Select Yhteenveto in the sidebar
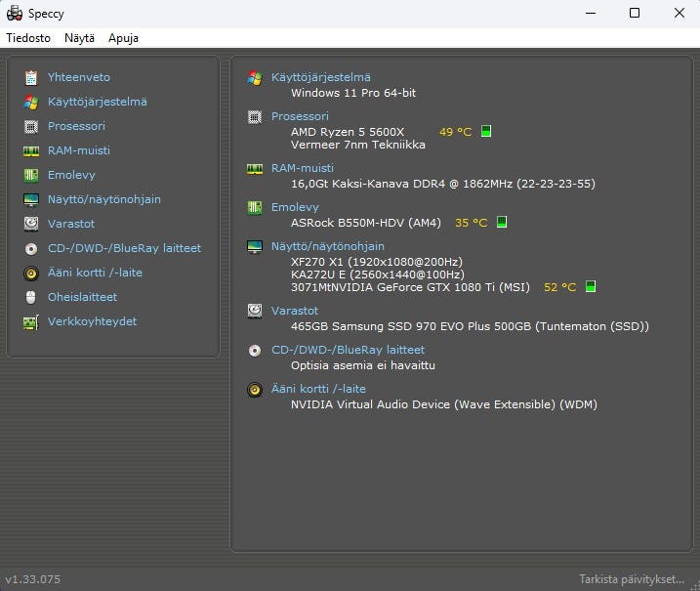700x591 pixels. (x=78, y=77)
